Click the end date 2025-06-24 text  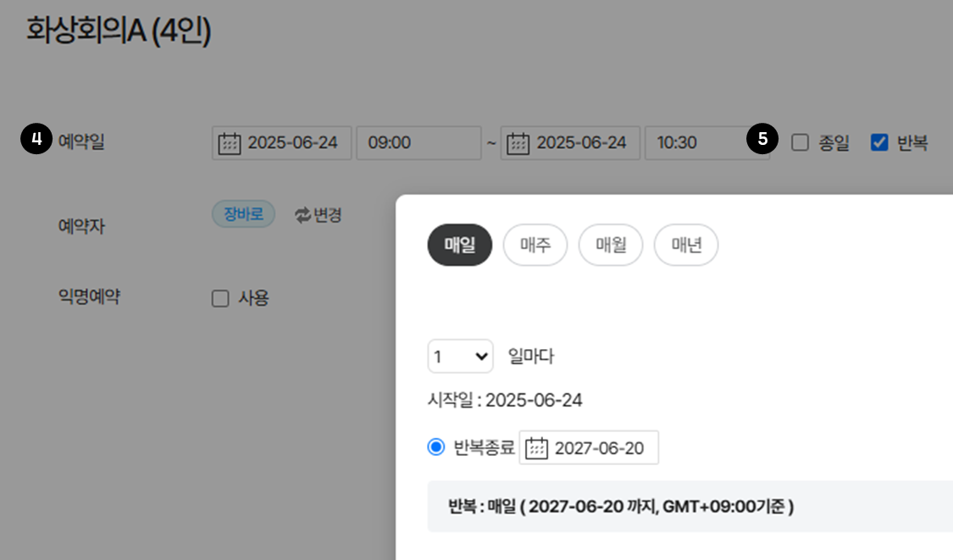coord(582,143)
